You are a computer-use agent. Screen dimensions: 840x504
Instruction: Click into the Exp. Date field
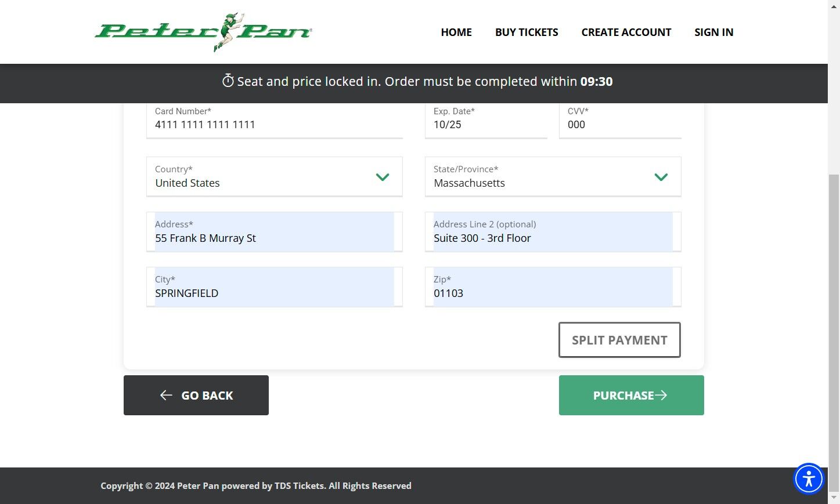[486, 124]
